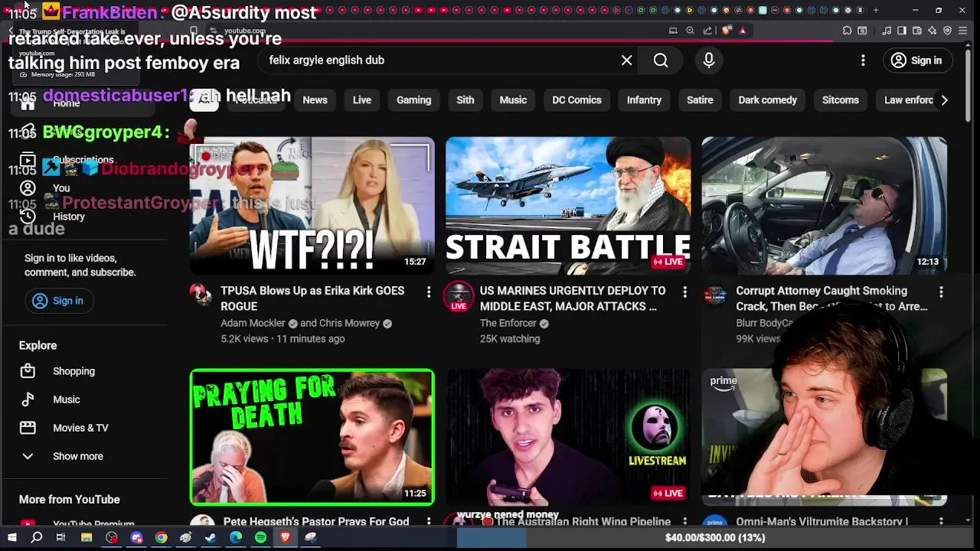Open US MARINES URGENTLY DEPLOY video title
The image size is (980, 551).
(573, 298)
